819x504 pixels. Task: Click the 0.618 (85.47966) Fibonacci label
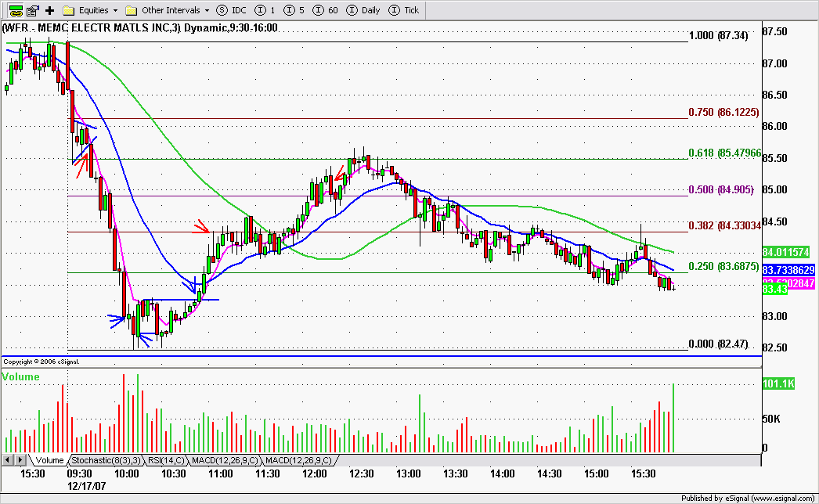click(x=724, y=153)
